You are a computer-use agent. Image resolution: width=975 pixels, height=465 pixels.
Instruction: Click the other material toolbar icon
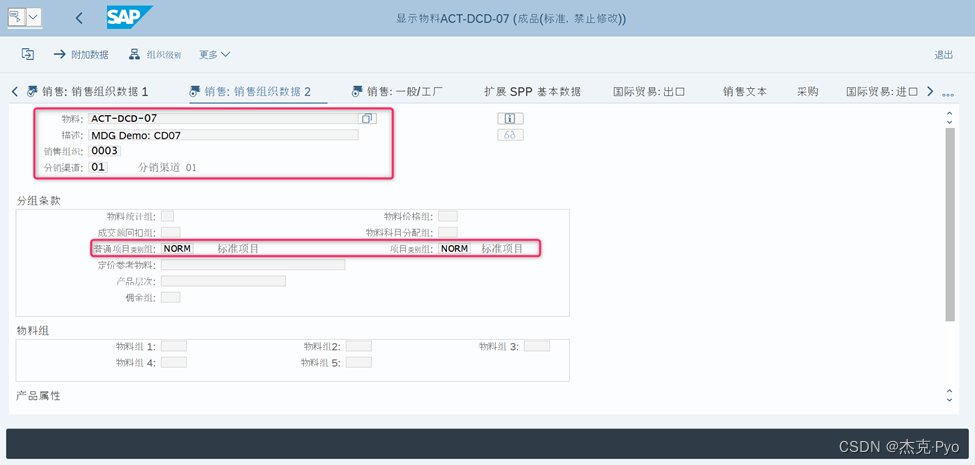pyautogui.click(x=27, y=54)
